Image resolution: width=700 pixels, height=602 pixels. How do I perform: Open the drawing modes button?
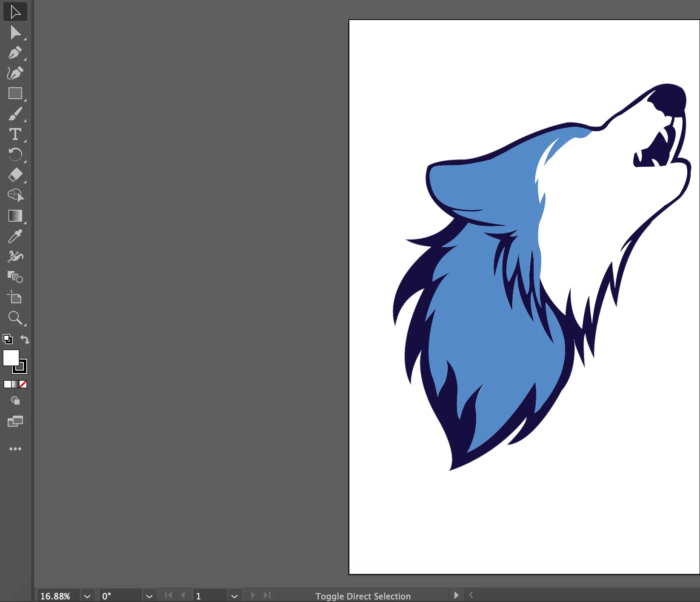(x=15, y=401)
